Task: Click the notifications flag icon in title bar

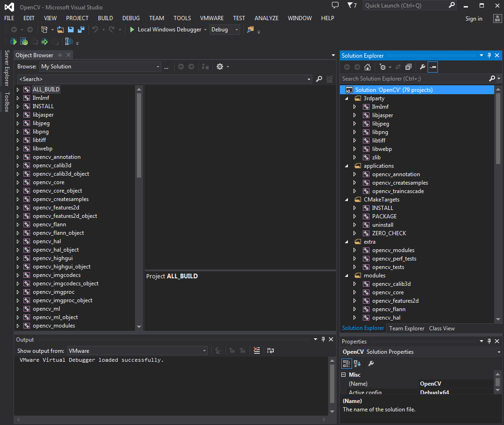Action: [x=351, y=5]
